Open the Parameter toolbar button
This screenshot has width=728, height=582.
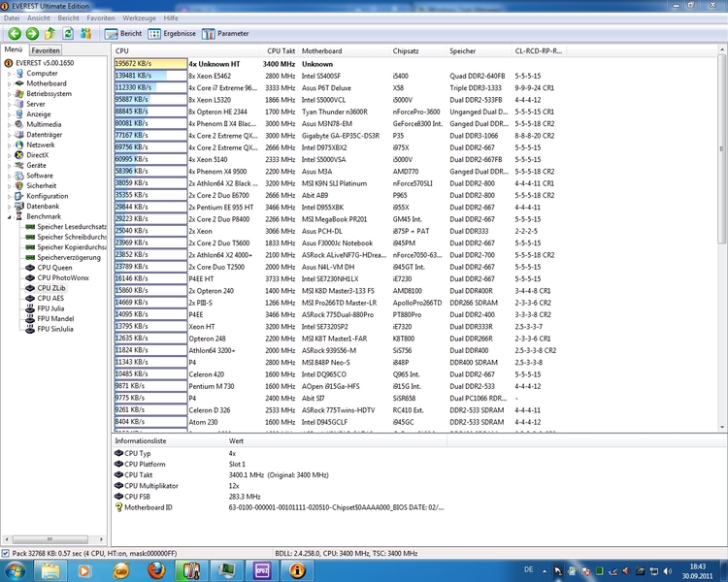pyautogui.click(x=225, y=33)
